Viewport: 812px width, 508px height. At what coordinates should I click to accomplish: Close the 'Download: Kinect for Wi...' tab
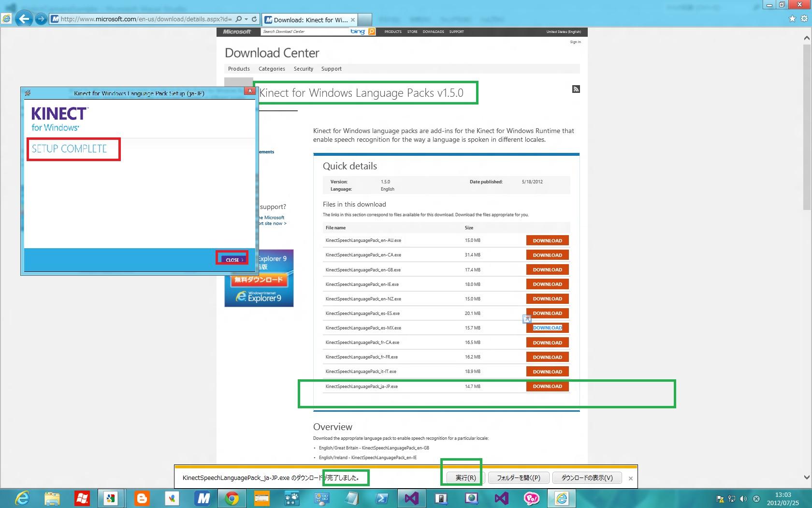click(353, 20)
